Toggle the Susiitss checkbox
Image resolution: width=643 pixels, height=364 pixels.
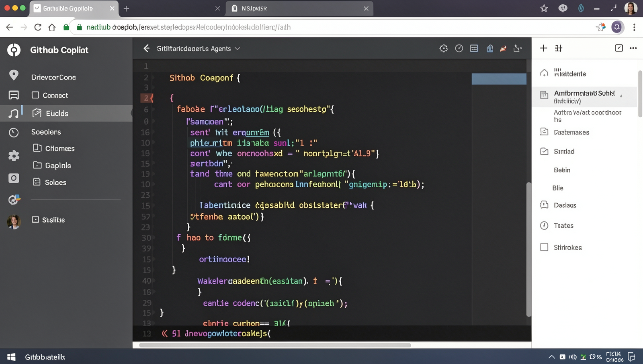(x=35, y=219)
